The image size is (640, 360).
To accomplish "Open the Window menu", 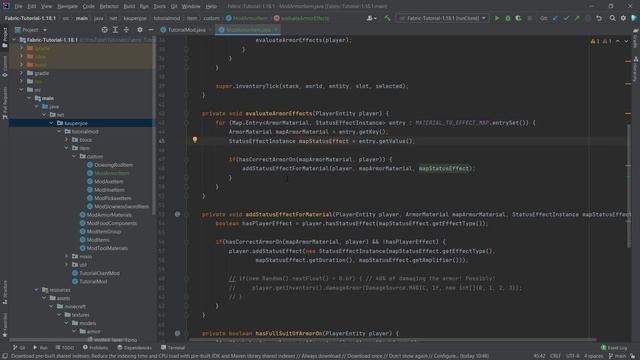I will (191, 6).
